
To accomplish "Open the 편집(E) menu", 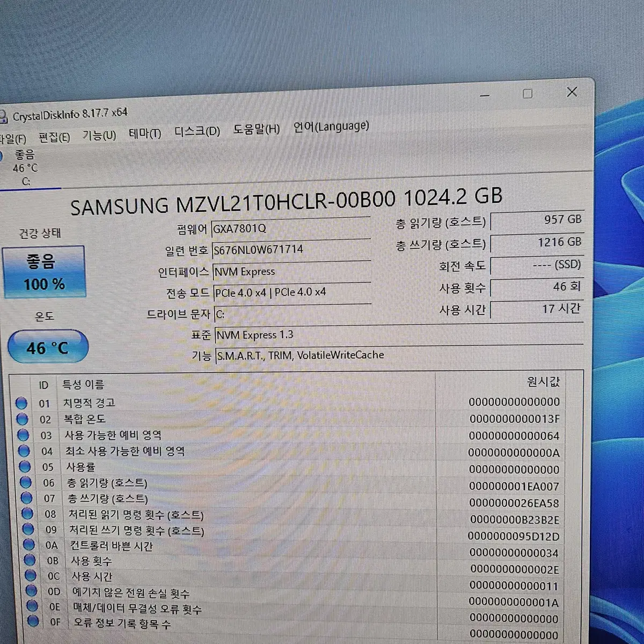I will (54, 137).
